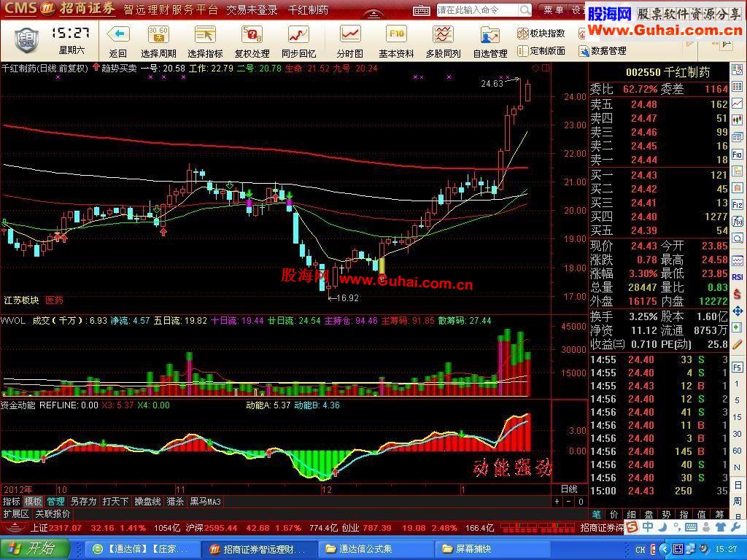Viewport: 747px width, 560px height.
Task: Select the 打天下 template tab
Action: click(115, 502)
